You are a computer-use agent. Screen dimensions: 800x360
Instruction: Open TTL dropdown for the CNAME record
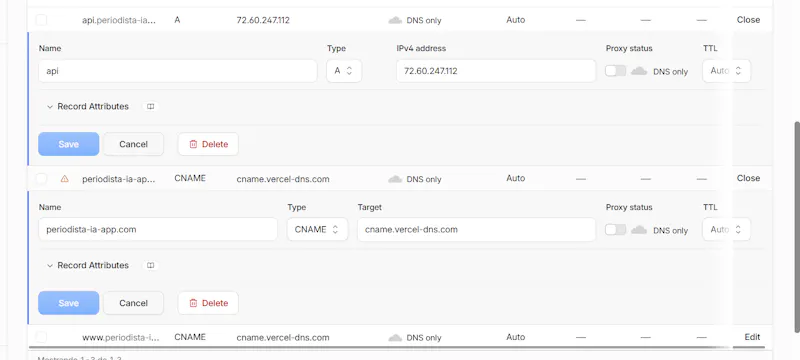[726, 229]
